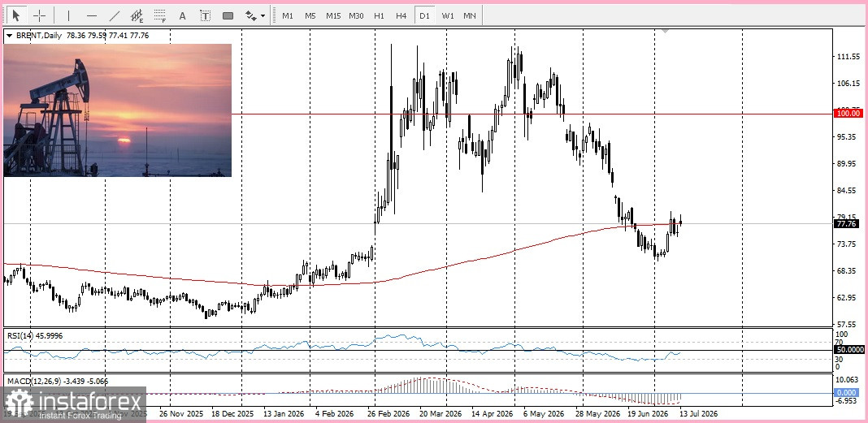Select the cursor arrow tool
868x423 pixels.
[x=16, y=15]
